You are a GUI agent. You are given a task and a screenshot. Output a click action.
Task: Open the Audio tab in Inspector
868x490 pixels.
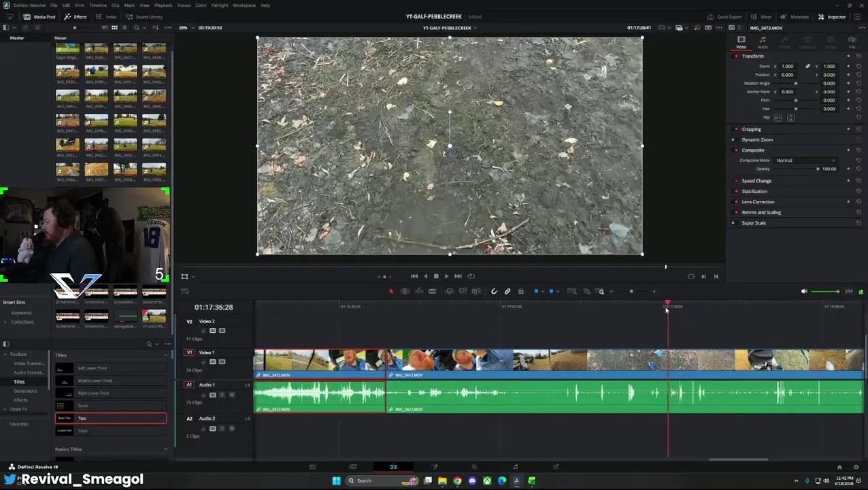click(x=763, y=42)
